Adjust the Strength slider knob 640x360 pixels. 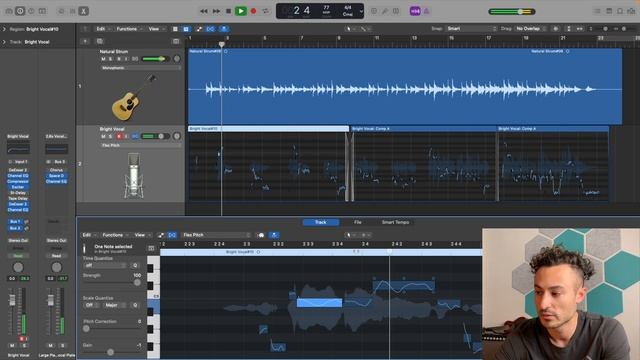coord(137,282)
